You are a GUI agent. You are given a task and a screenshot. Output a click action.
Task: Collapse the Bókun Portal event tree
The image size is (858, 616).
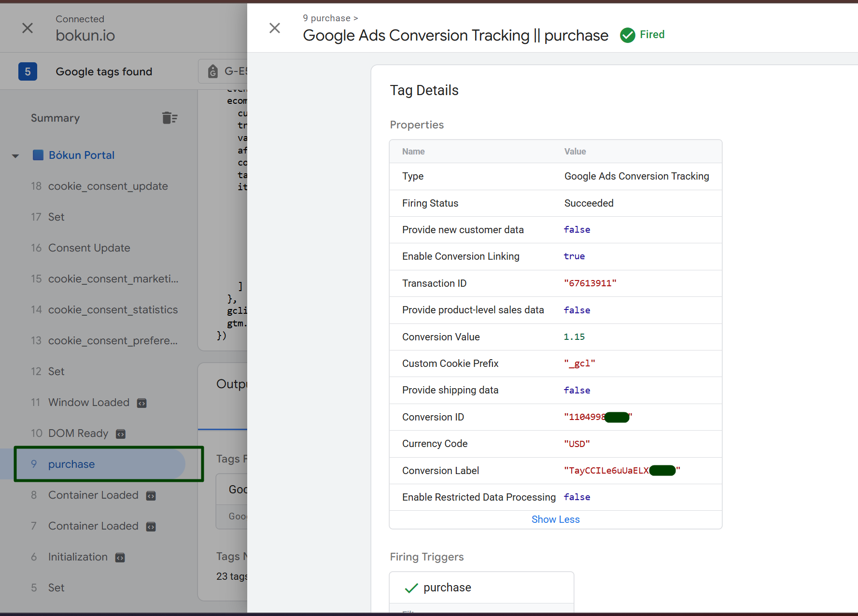15,155
